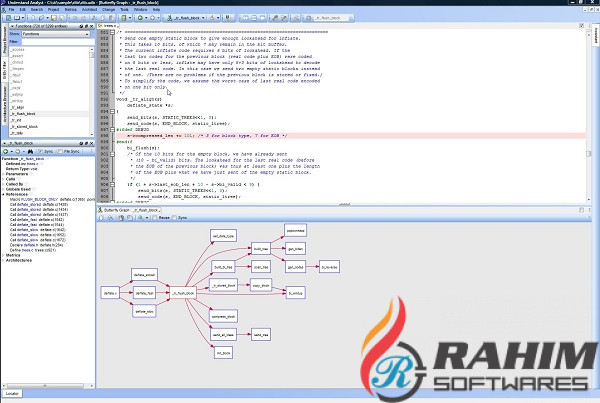Click the butterfly graph icon in main toolbar

click(170, 18)
